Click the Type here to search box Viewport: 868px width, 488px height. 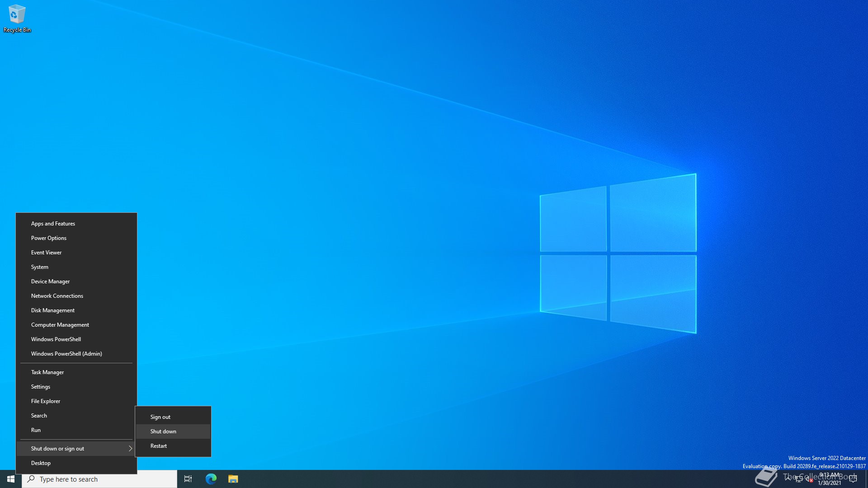tap(99, 479)
